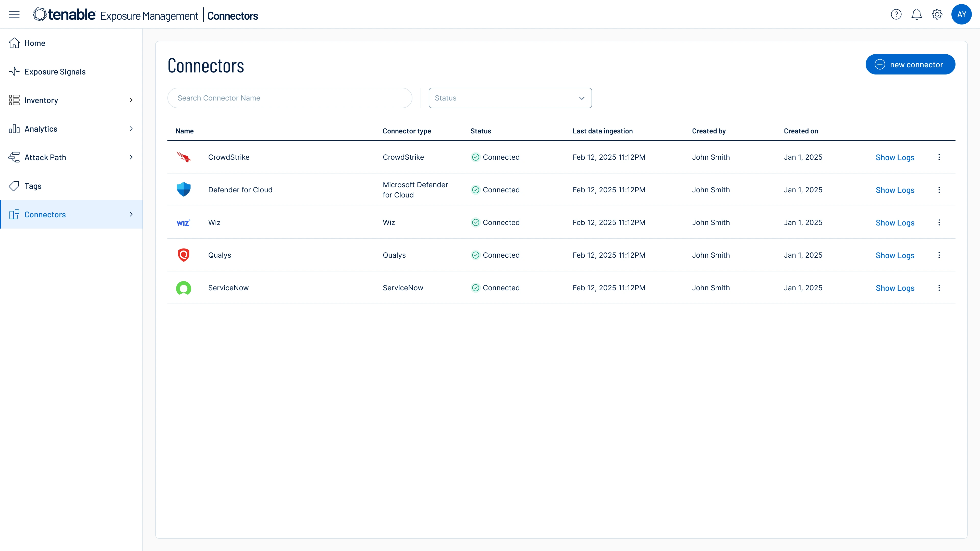980x551 pixels.
Task: Click the ServiceNow connector name
Action: point(228,288)
